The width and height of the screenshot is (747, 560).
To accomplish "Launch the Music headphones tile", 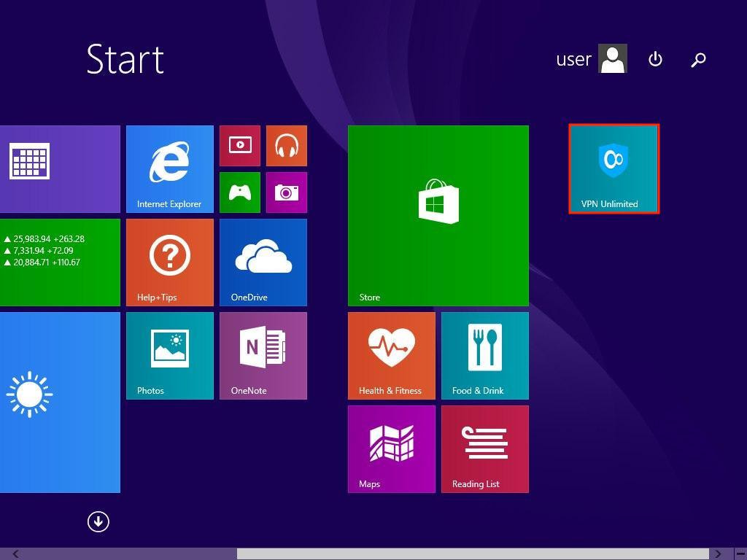I will (286, 145).
